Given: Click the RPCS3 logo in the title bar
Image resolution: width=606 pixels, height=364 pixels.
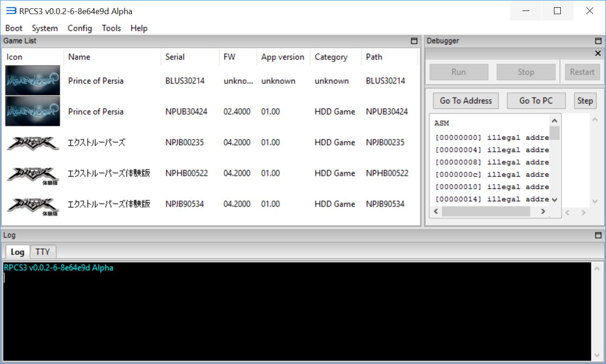Looking at the screenshot, I should point(11,11).
